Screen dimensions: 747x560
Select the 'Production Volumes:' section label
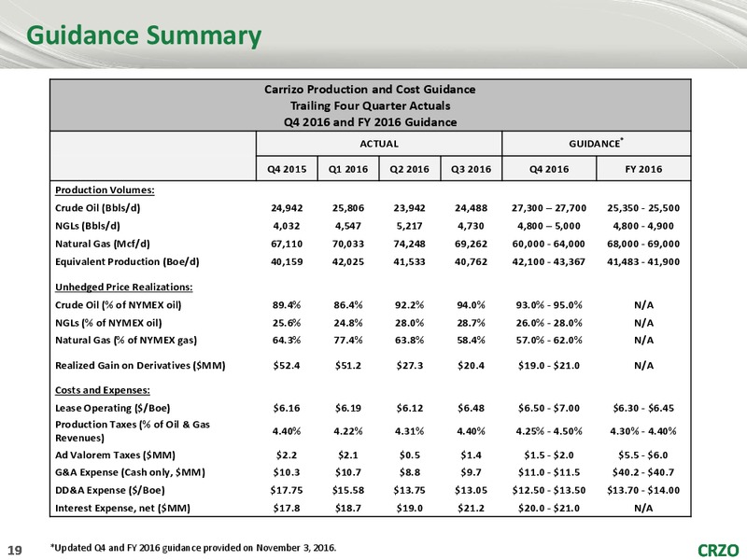[x=105, y=190]
